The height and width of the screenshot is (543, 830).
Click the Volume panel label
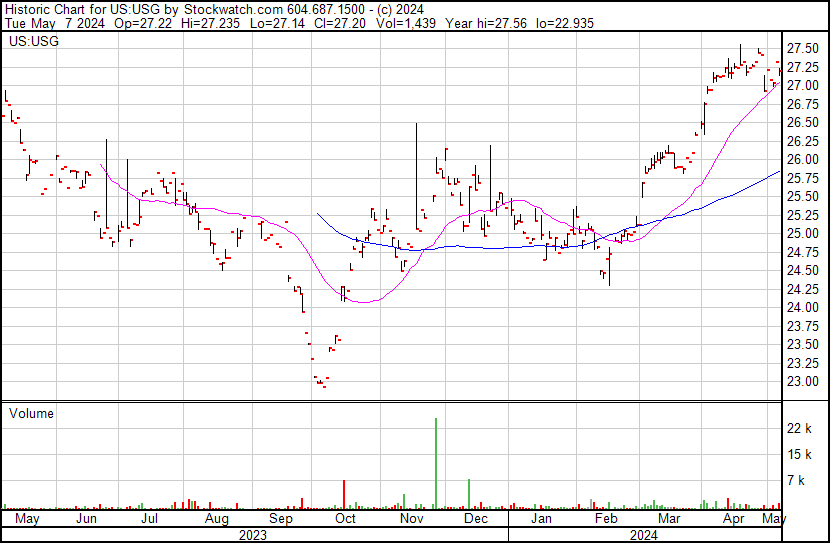[31, 413]
